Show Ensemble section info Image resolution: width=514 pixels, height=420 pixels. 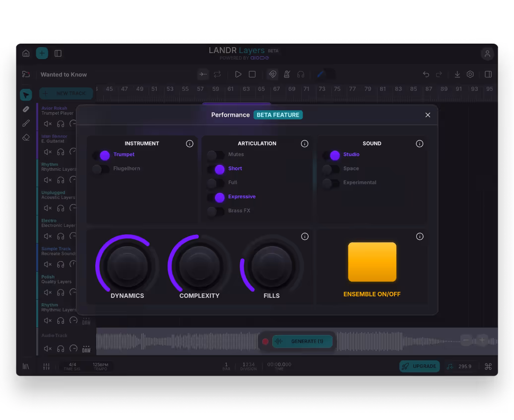click(x=420, y=236)
